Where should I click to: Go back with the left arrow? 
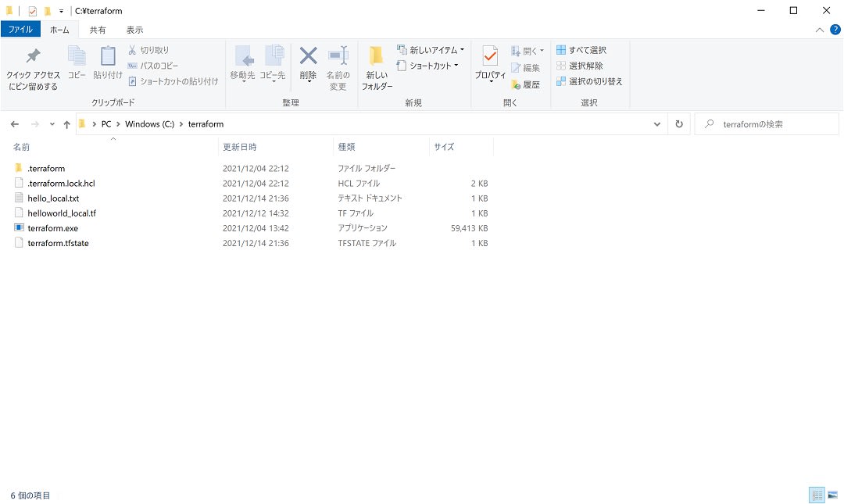(x=15, y=124)
